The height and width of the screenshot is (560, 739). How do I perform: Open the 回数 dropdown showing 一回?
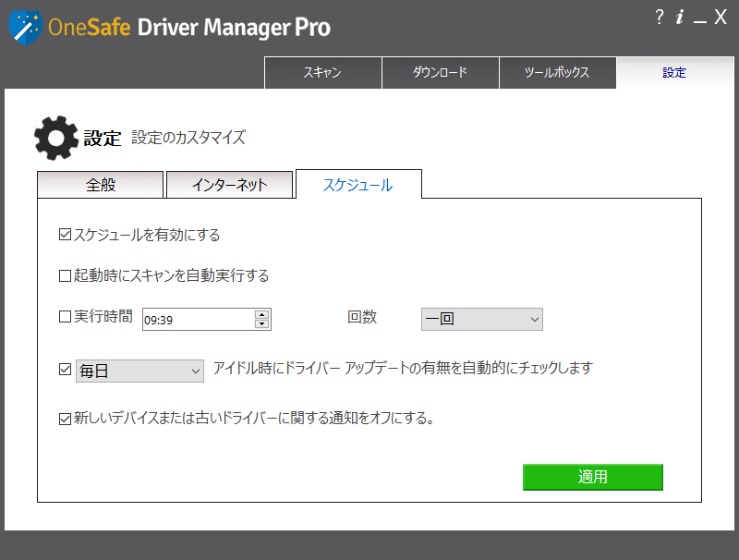tap(481, 319)
